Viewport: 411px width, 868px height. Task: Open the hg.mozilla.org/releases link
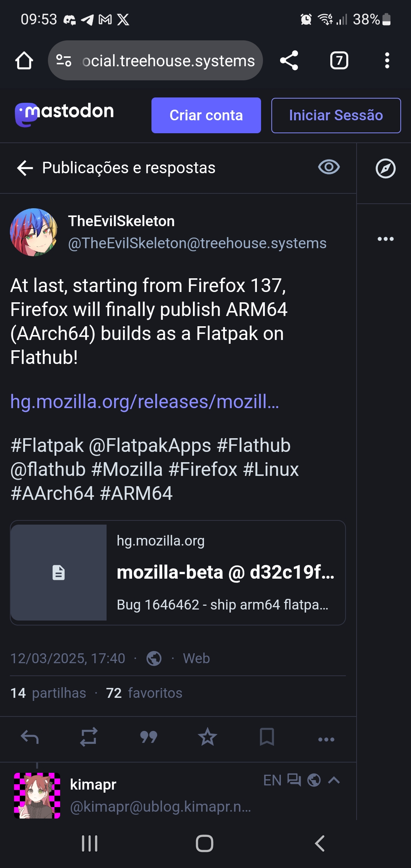(145, 402)
